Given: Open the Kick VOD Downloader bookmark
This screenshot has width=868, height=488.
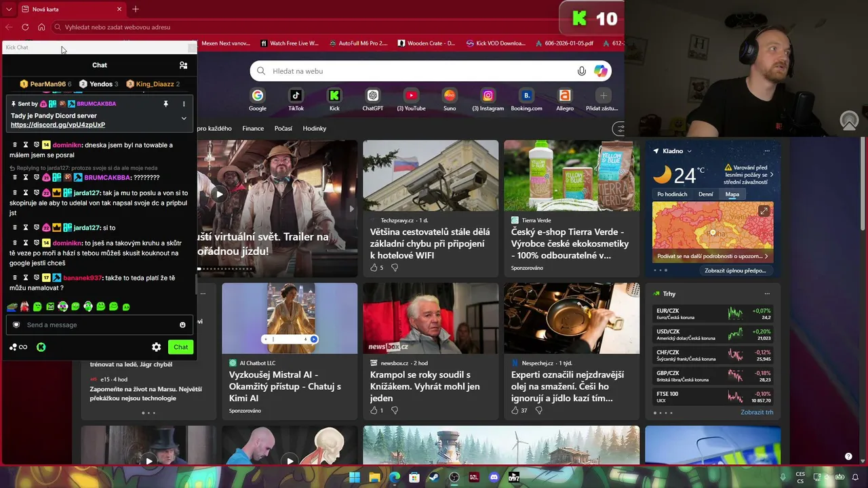Looking at the screenshot, I should tap(496, 43).
